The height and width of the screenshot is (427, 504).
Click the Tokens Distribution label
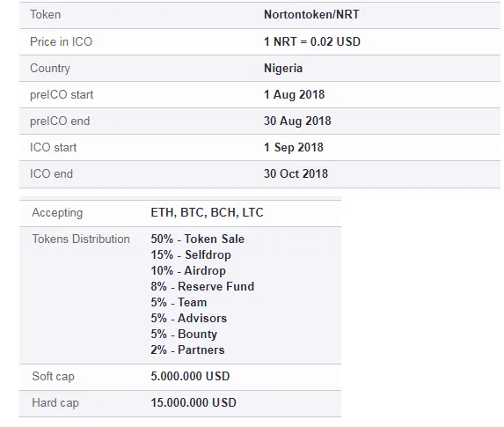tap(81, 239)
